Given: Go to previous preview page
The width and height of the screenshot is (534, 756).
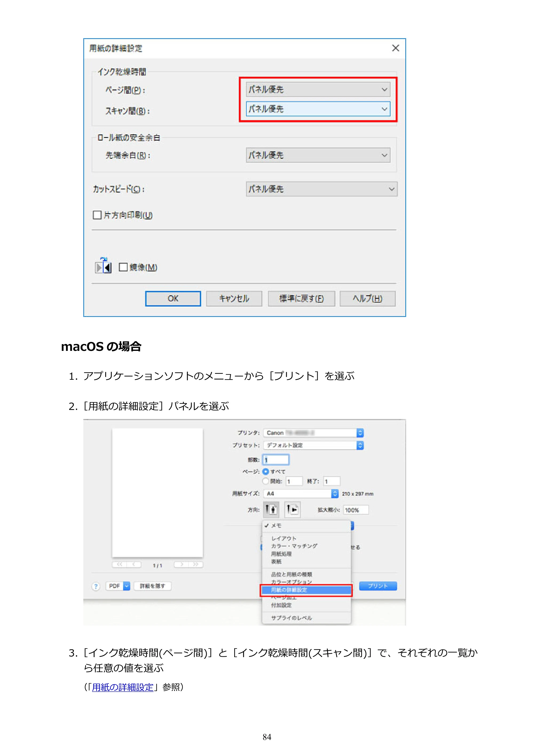Looking at the screenshot, I should coord(134,565).
